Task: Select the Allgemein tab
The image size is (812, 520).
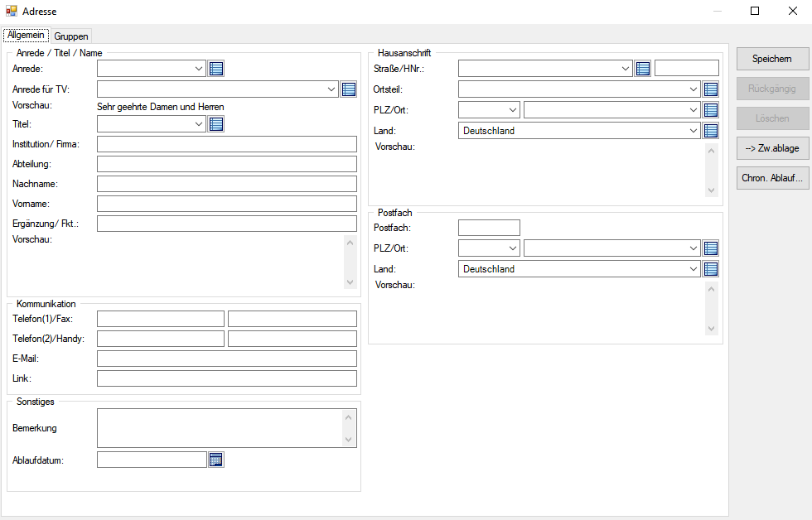Action: (x=26, y=36)
